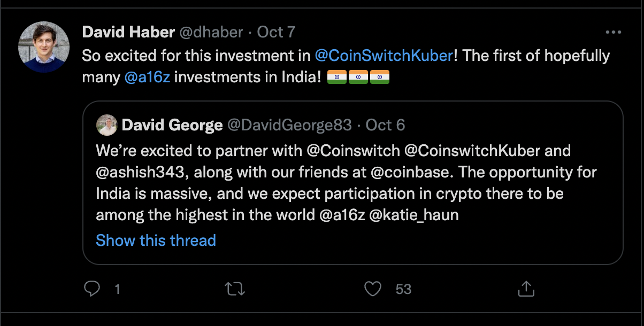This screenshot has width=644, height=326.
Task: Click the Oct 6 quoted tweet date
Action: pos(385,126)
